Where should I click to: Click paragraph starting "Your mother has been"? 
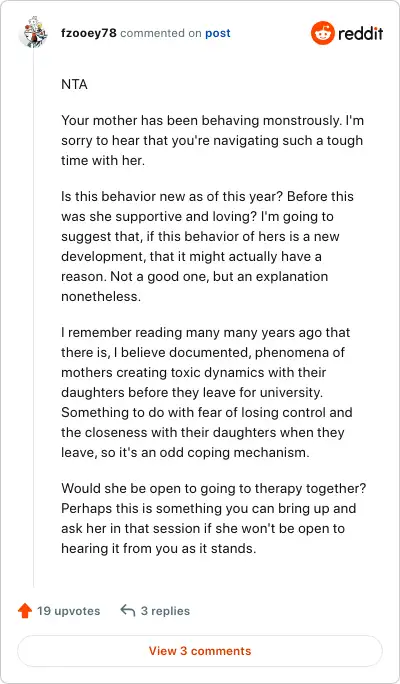212,140
